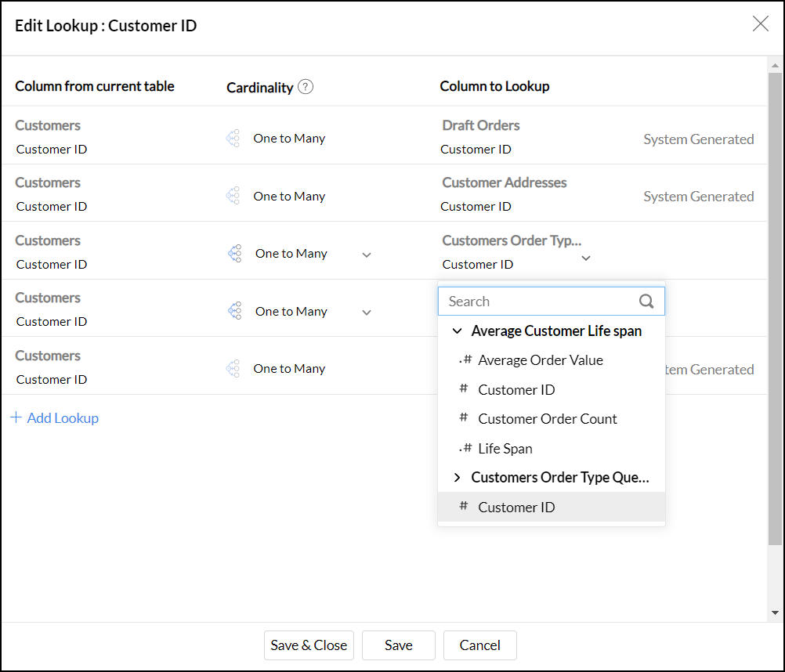Click the number icon beside Customer Order Count

463,418
